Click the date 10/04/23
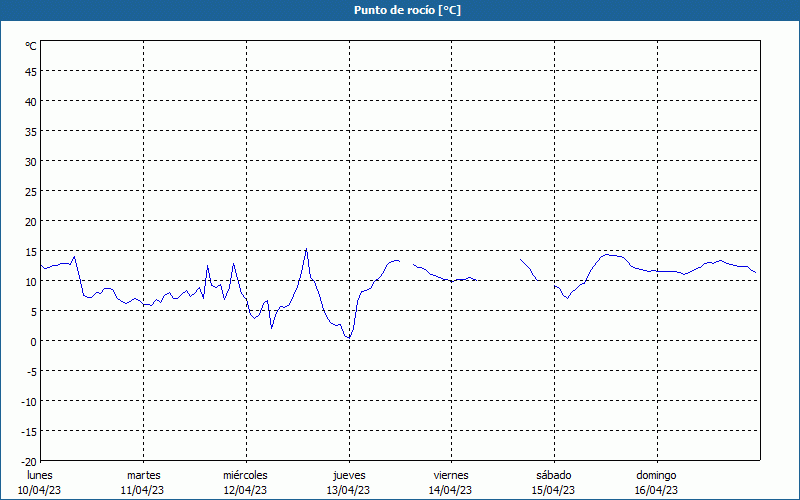The height and width of the screenshot is (500, 800). (39, 490)
